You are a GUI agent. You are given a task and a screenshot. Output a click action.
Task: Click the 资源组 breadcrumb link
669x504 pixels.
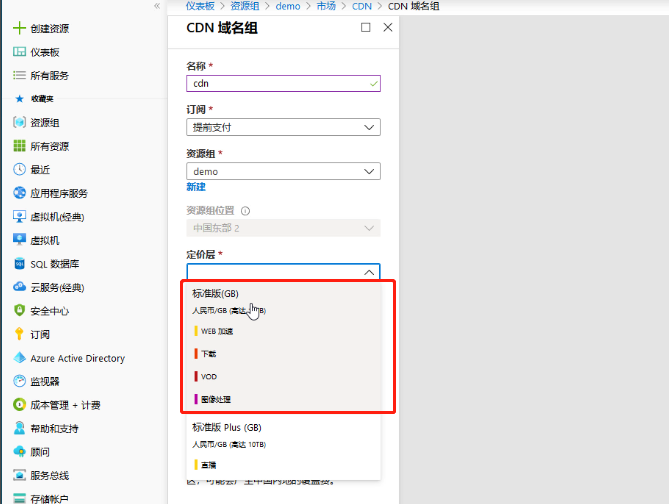coord(245,6)
